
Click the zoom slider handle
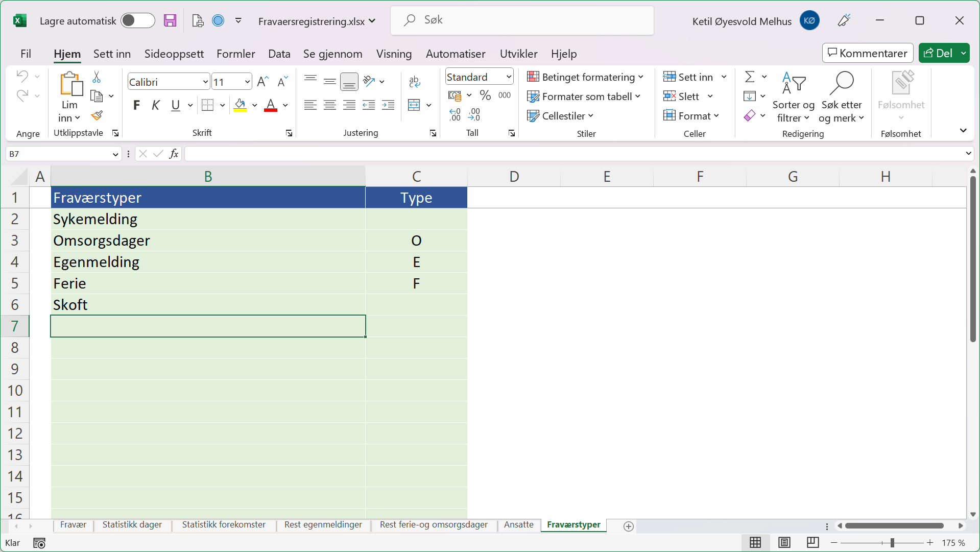click(x=892, y=543)
